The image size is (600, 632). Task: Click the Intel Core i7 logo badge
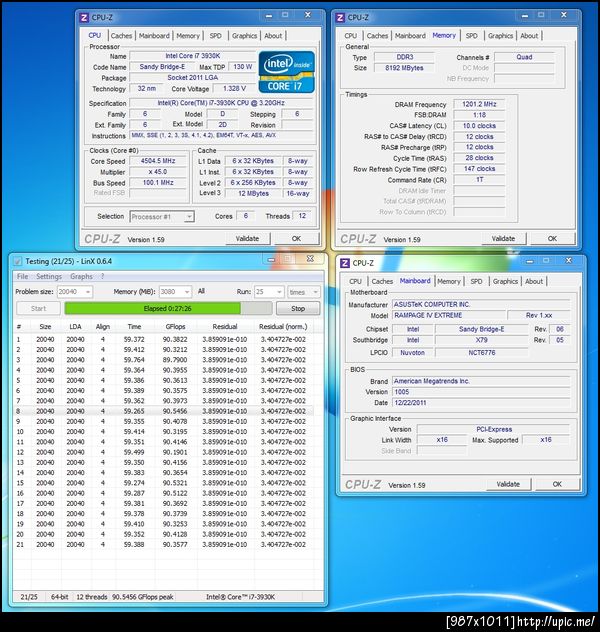point(286,72)
